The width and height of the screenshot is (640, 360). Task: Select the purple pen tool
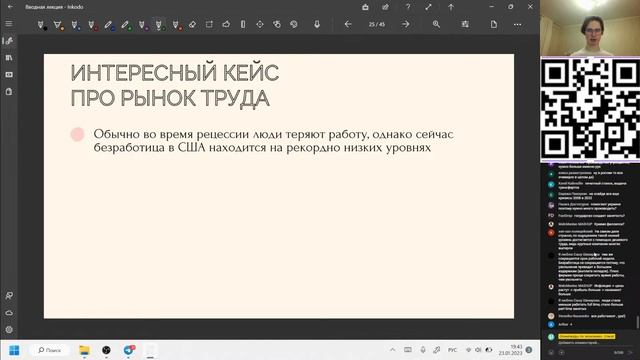[142, 25]
